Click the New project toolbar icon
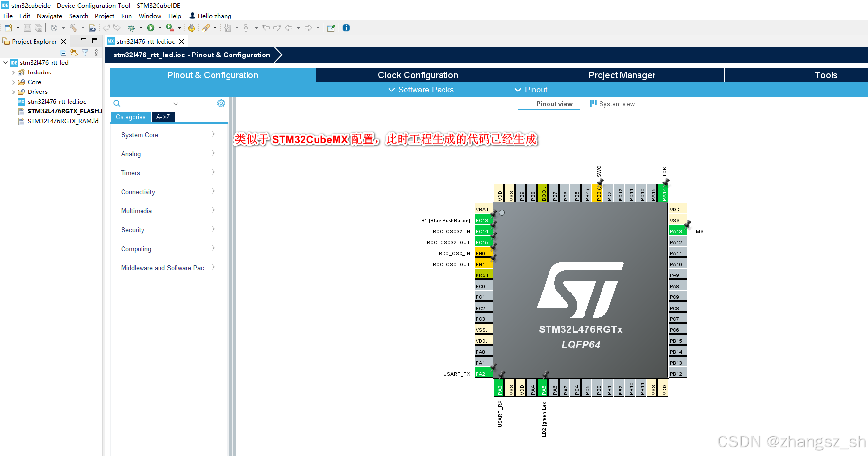The image size is (868, 456). 8,28
